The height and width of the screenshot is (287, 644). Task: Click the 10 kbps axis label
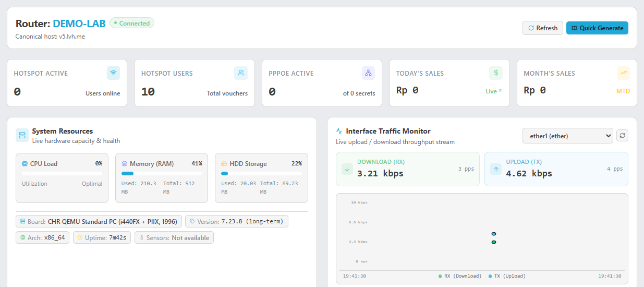359,202
